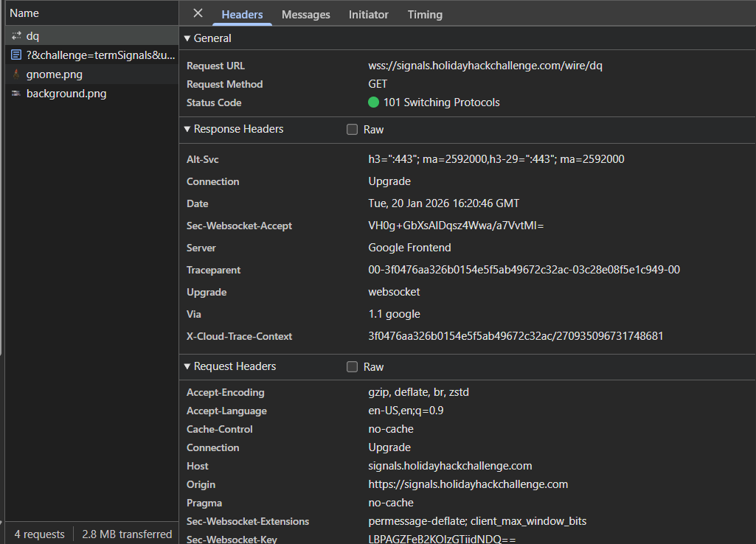Click the Name column header
The width and height of the screenshot is (756, 544).
point(91,13)
